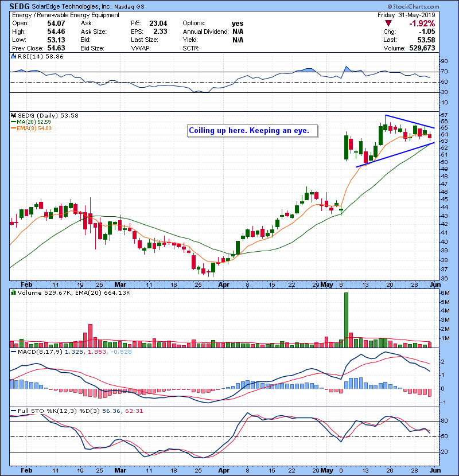Select the Open value 54.07
Screen dimensions: 459x476
click(56, 24)
